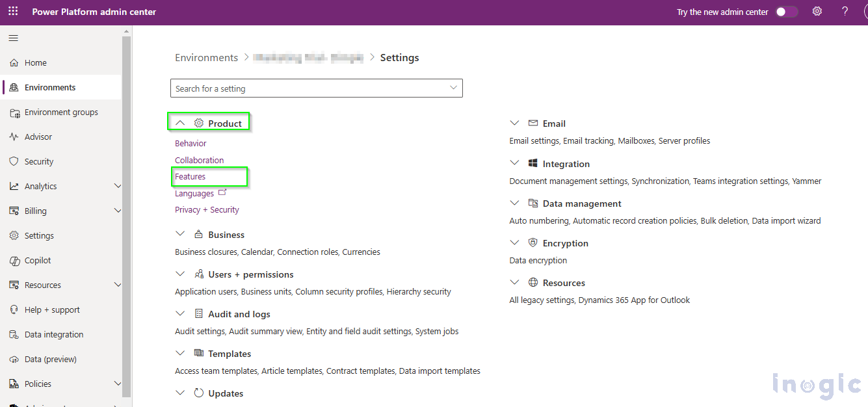Select Environment groups in sidebar
The height and width of the screenshot is (407, 868).
point(61,112)
